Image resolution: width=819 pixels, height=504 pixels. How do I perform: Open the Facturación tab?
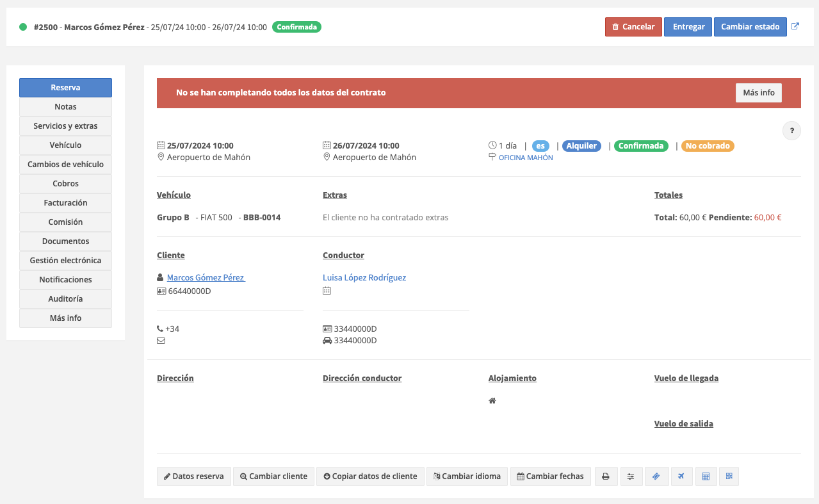[x=65, y=203]
